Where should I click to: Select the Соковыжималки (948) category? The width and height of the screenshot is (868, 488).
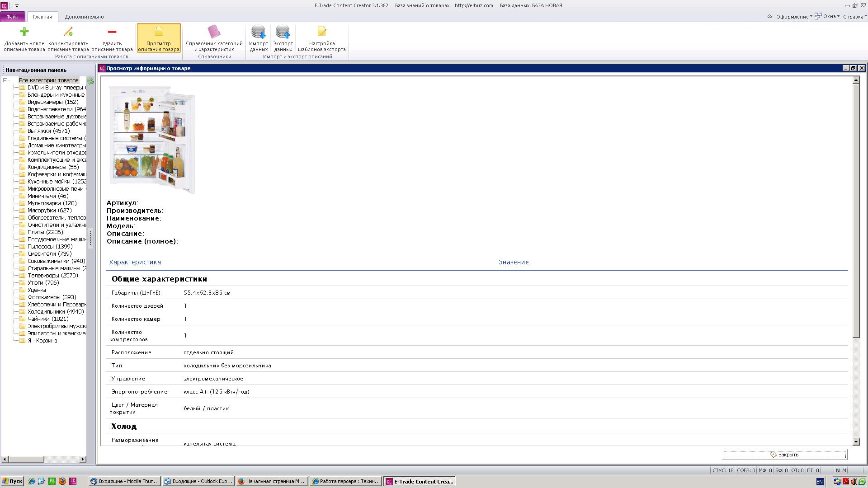56,261
